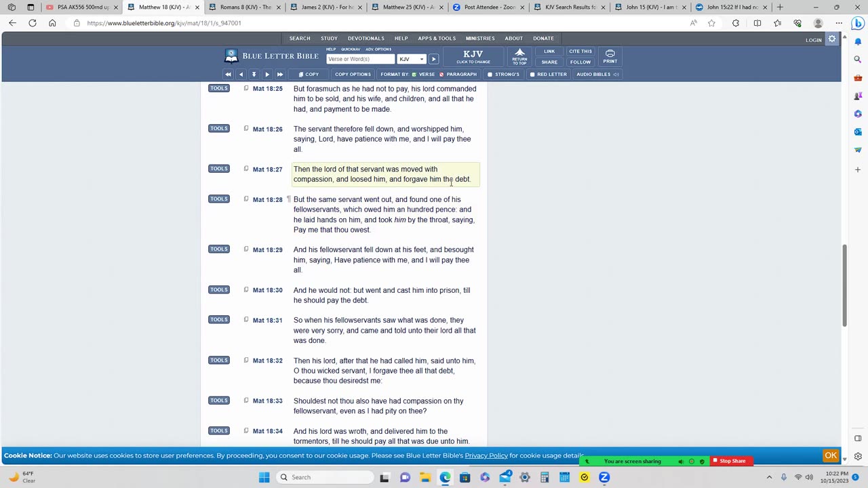Viewport: 868px width, 488px height.
Task: Open Tools dropdown for Mat 18:27
Action: [x=218, y=169]
